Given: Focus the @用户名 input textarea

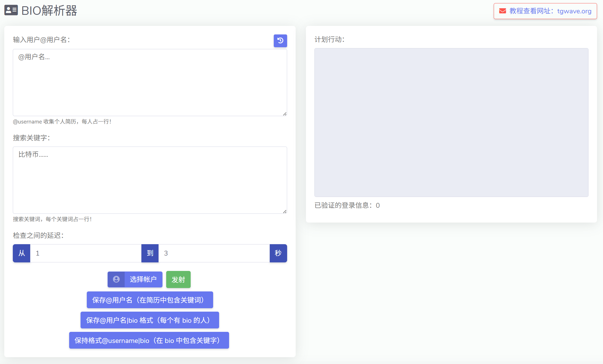Looking at the screenshot, I should click(150, 83).
